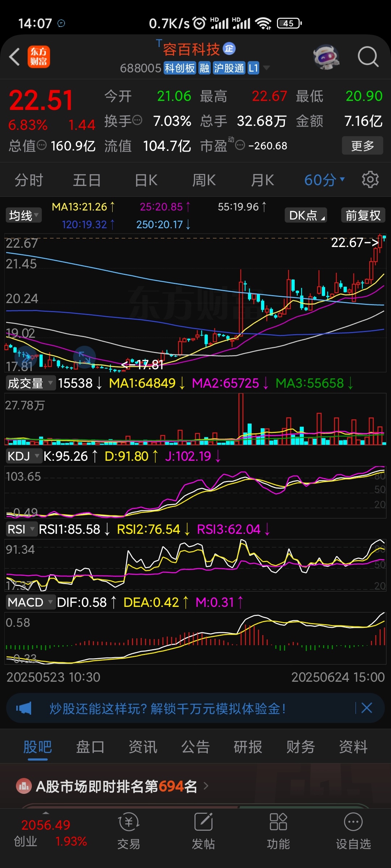Switch to 分时 chart tab
Image resolution: width=391 pixels, height=868 pixels.
tap(29, 180)
